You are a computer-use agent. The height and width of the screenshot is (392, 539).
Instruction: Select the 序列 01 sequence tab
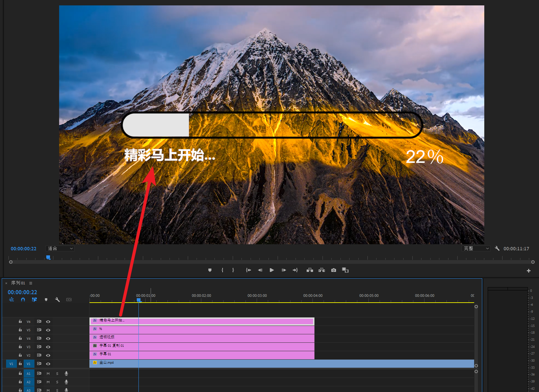(18, 283)
